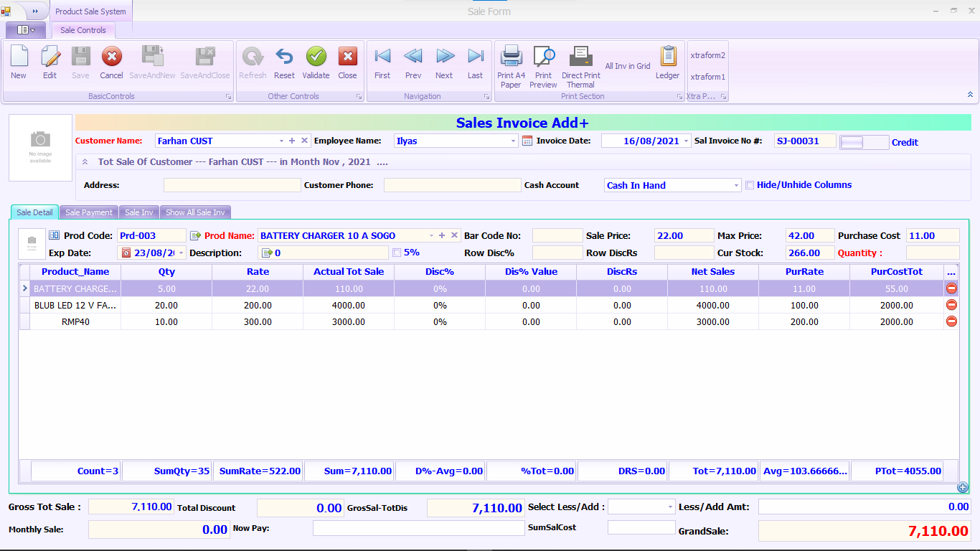Screen dimensions: 980x551
Task: Click the New document icon
Action: [19, 57]
